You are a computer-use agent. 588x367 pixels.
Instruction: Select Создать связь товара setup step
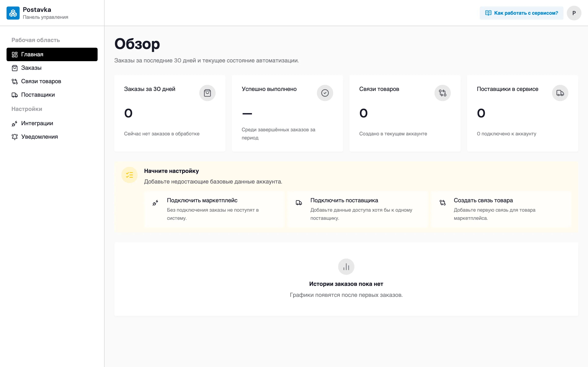coord(501,209)
